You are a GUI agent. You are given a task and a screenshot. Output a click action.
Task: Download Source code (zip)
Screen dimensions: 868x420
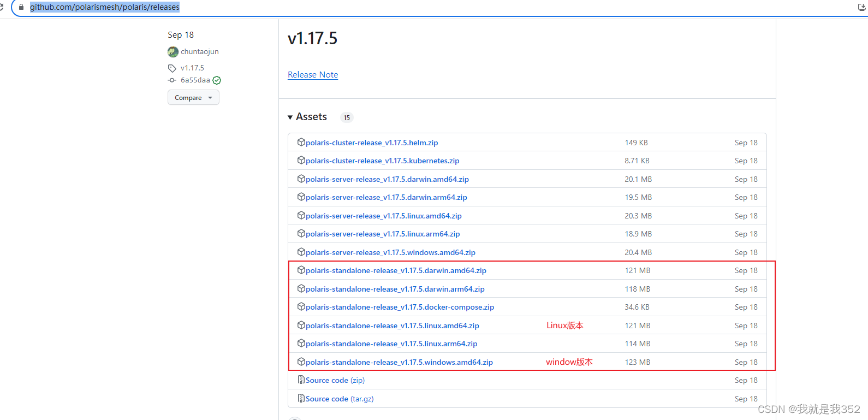pyautogui.click(x=335, y=380)
